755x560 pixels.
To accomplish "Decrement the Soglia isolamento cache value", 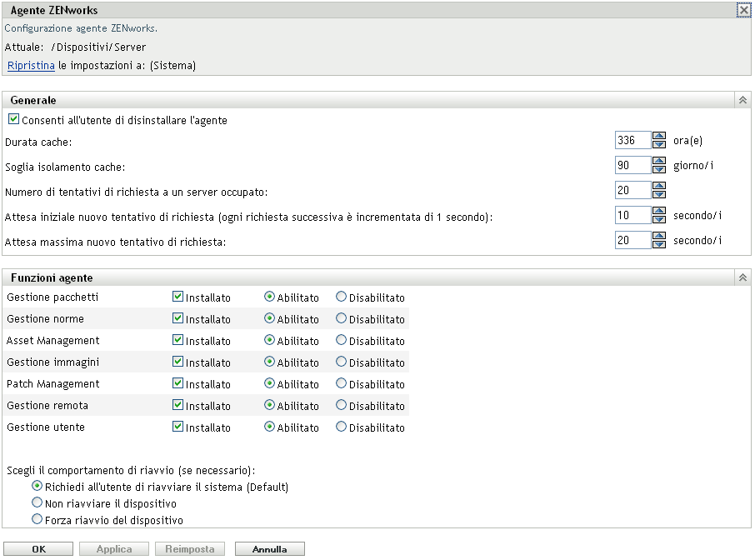I will [x=661, y=168].
